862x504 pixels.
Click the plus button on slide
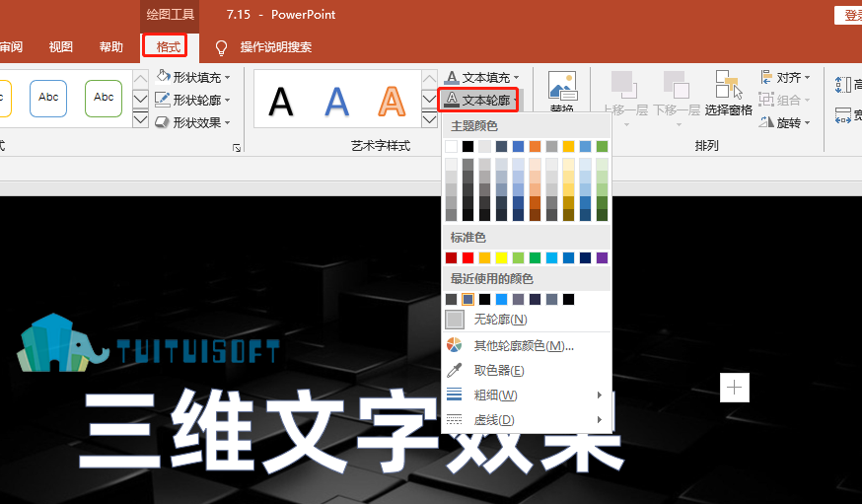(x=735, y=388)
